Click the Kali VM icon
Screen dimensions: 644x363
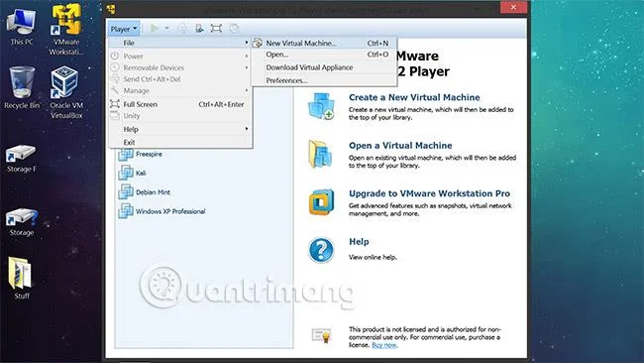126,174
